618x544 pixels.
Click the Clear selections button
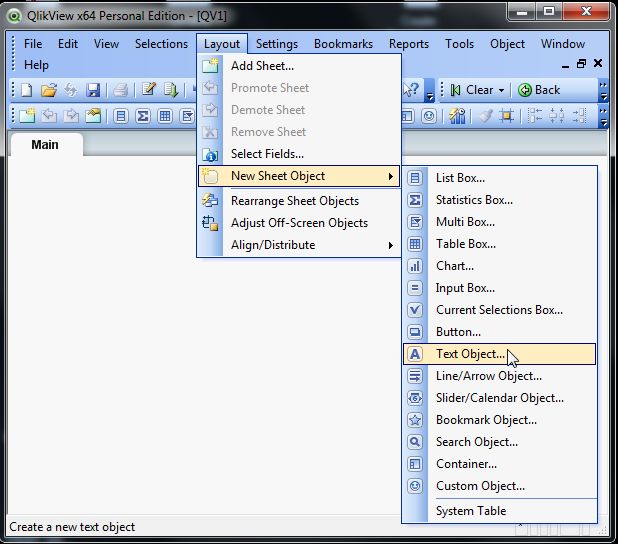pyautogui.click(x=473, y=90)
